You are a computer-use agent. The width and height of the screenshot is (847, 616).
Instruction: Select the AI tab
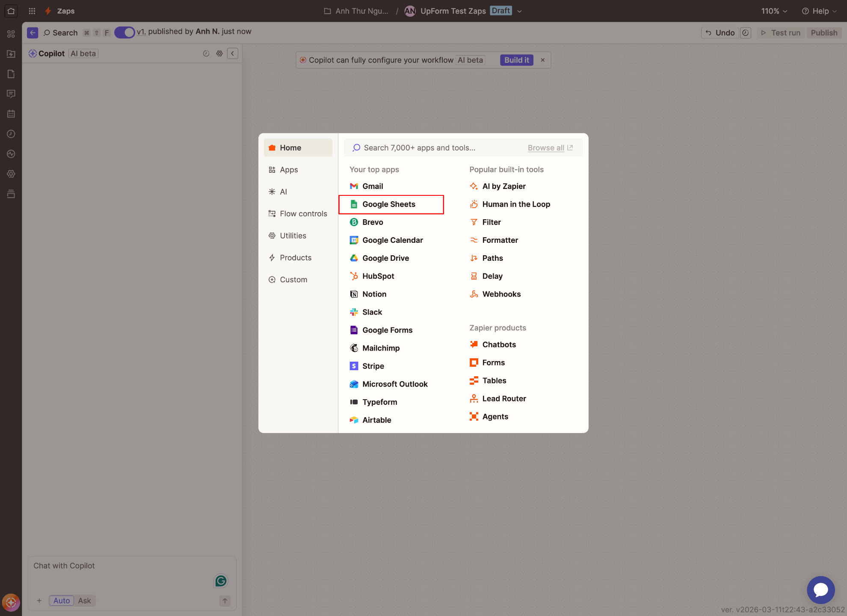pos(298,192)
